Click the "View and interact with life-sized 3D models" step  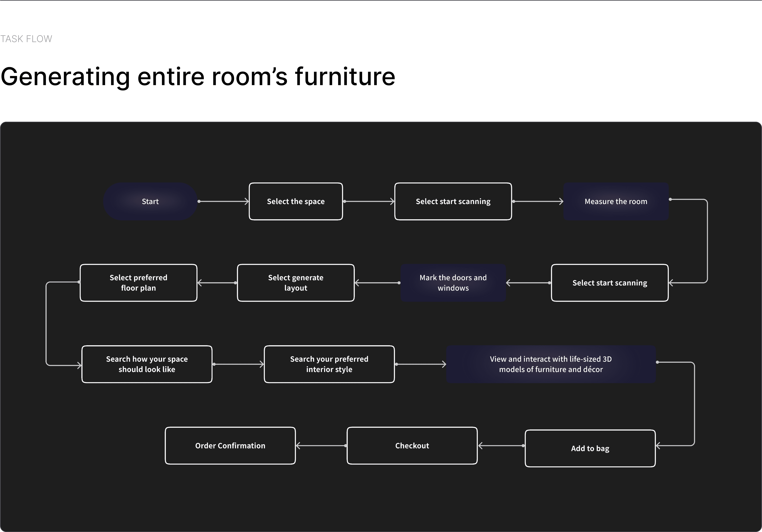551,364
